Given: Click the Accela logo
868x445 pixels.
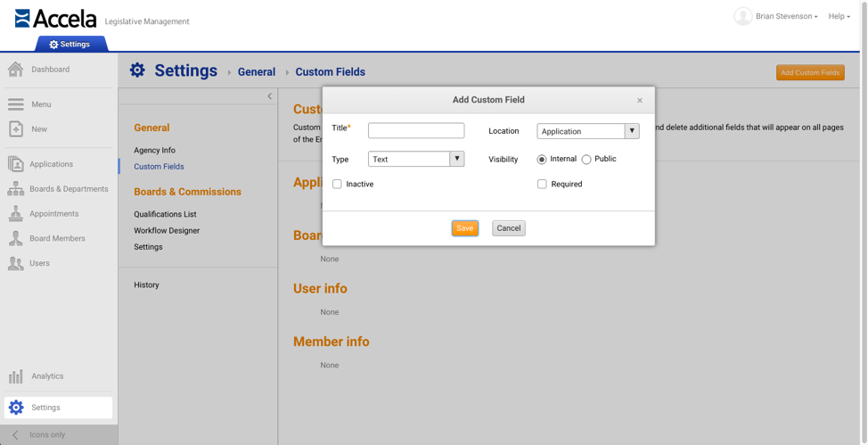Looking at the screenshot, I should point(55,19).
